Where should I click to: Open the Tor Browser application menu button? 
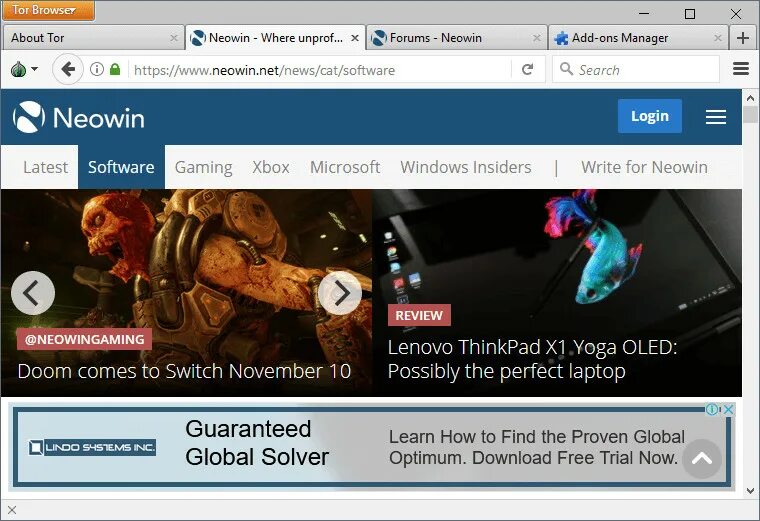(48, 10)
